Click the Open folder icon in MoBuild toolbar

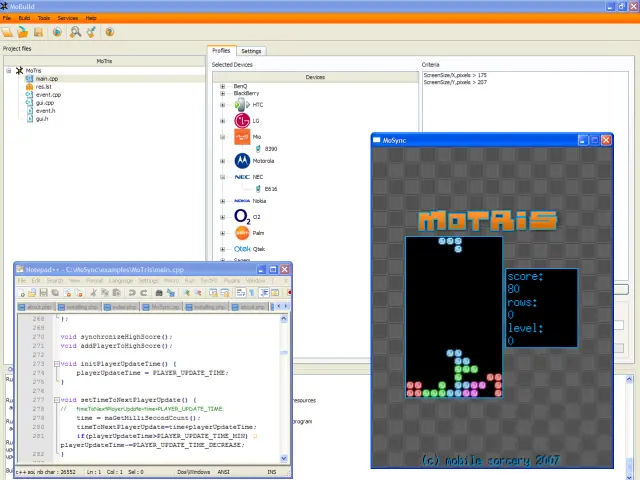pos(22,32)
